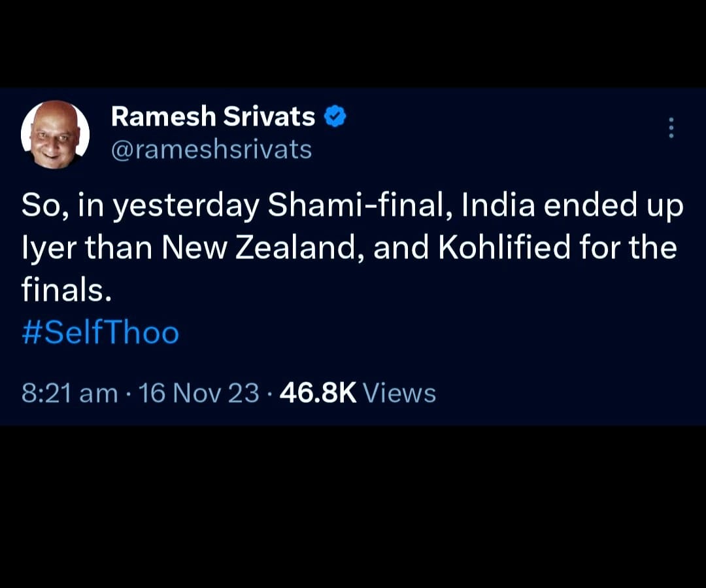Click the 16 Nov 23 date
706x588 pixels.
click(199, 393)
